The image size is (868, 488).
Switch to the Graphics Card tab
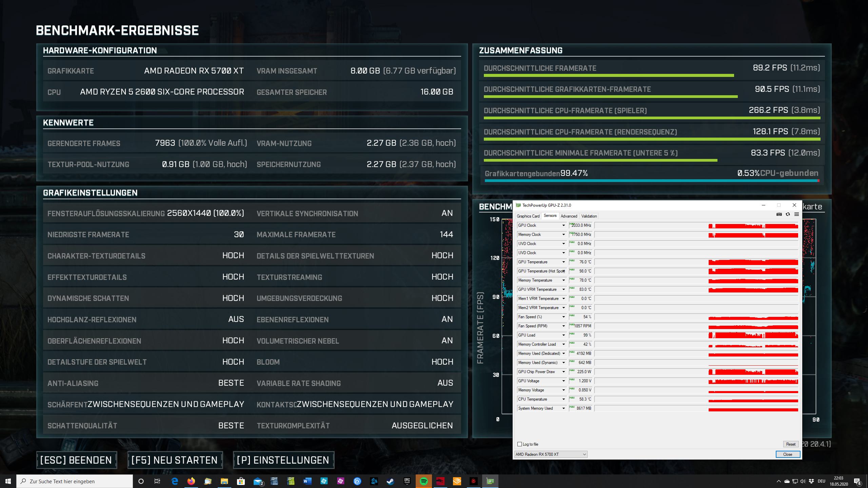[528, 216]
